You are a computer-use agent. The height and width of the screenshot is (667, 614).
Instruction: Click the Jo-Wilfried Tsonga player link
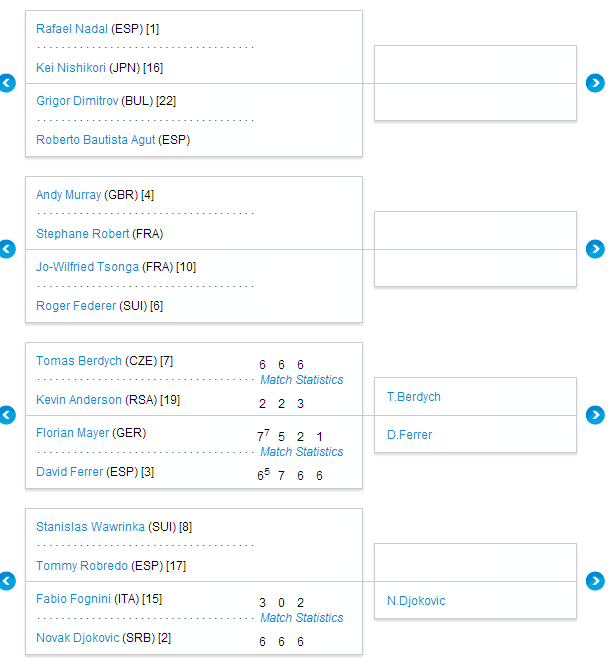[87, 267]
